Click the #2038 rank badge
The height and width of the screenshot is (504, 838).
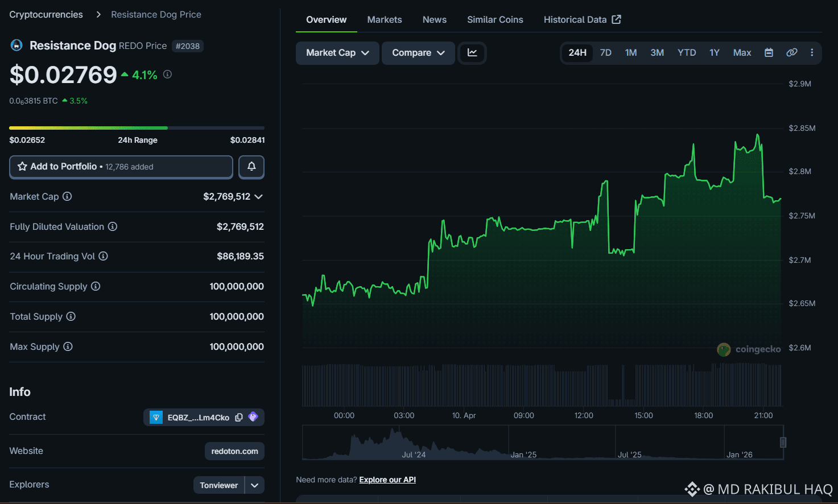click(x=188, y=46)
